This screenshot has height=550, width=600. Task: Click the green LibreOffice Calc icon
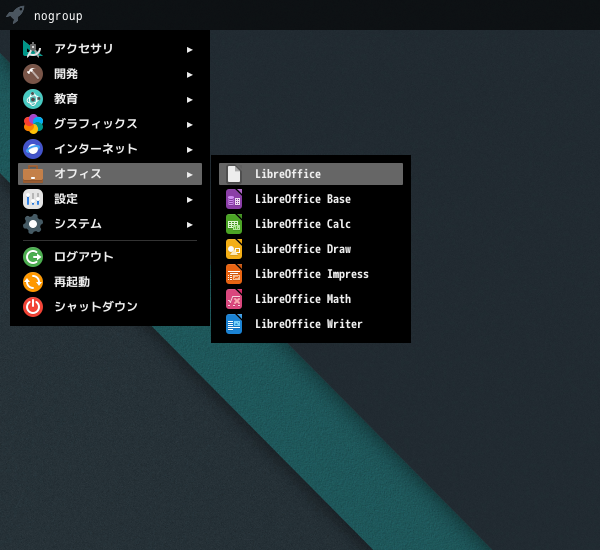point(234,224)
